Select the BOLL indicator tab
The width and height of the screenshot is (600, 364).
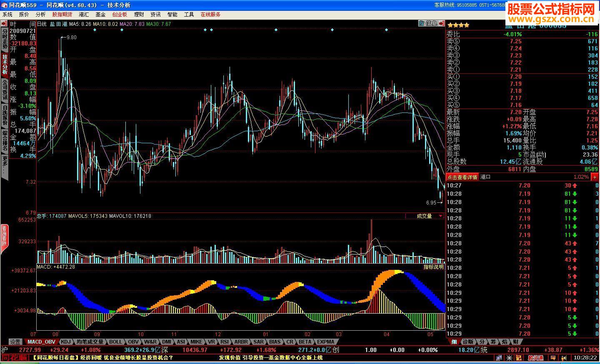pyautogui.click(x=115, y=342)
